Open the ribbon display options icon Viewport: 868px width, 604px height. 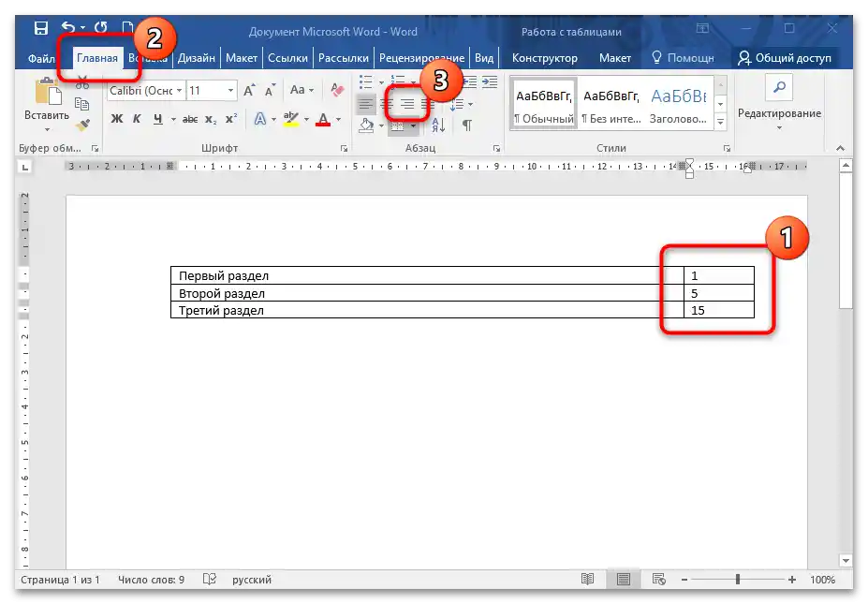(702, 28)
